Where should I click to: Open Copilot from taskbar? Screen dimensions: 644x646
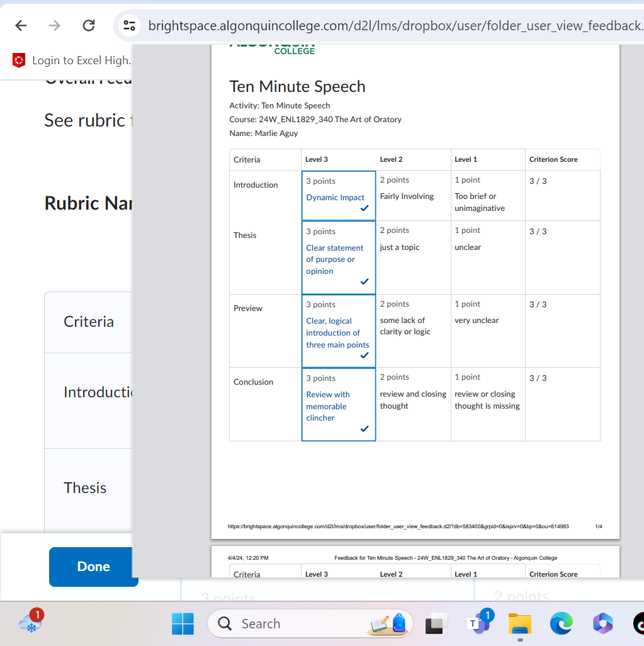click(x=603, y=623)
